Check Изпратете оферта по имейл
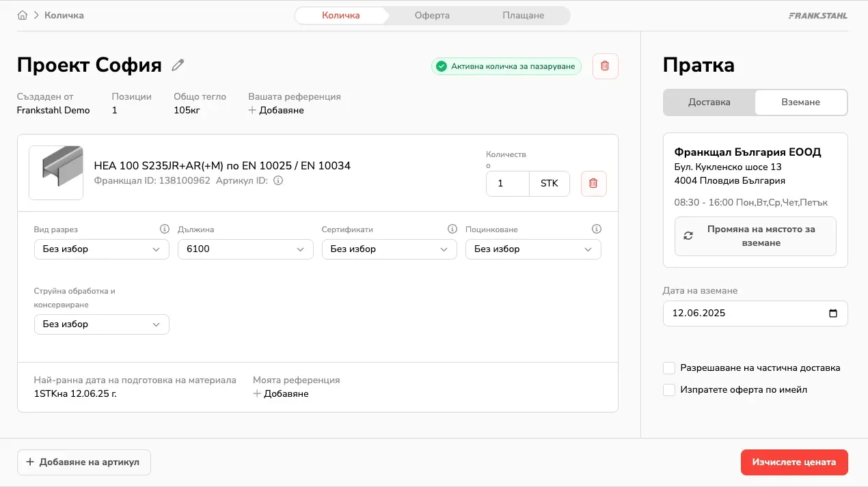Screen dimensions: 868x487 [x=669, y=390]
